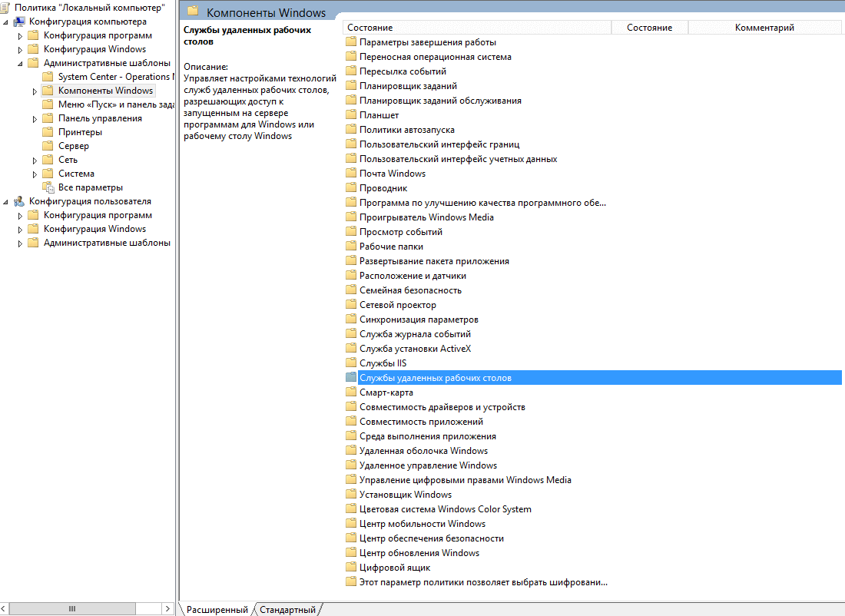845x616 pixels.
Task: Expand the Компоненты Windows tree node
Action: pyautogui.click(x=35, y=91)
